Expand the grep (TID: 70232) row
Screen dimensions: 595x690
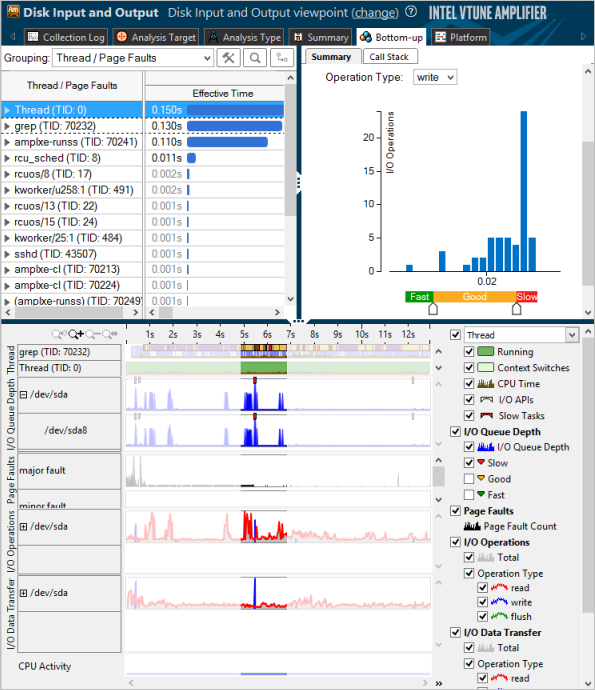pyautogui.click(x=7, y=126)
